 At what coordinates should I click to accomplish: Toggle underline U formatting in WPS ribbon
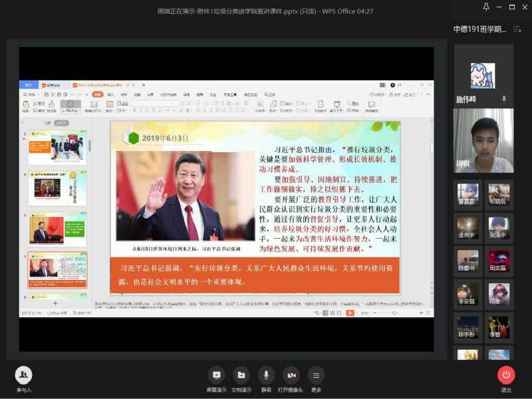click(x=147, y=110)
